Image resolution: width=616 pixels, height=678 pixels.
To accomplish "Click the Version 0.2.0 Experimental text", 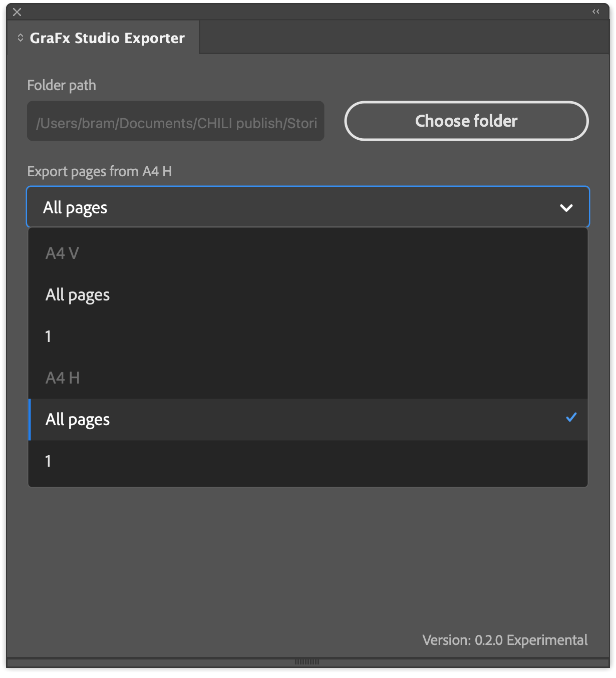I will click(505, 640).
